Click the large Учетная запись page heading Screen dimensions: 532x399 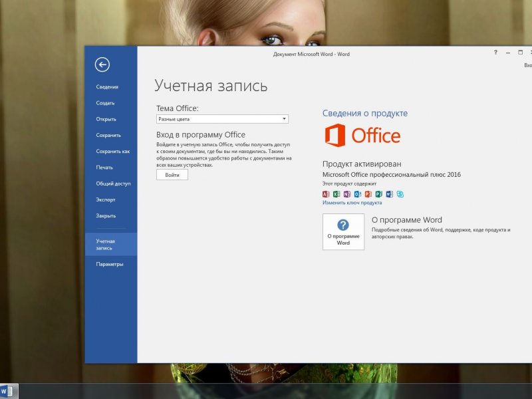211,86
